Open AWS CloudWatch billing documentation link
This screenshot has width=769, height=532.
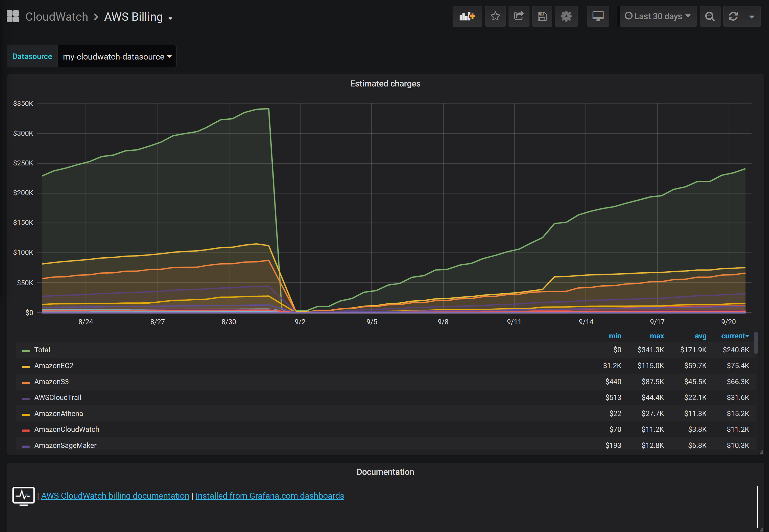pyautogui.click(x=115, y=496)
